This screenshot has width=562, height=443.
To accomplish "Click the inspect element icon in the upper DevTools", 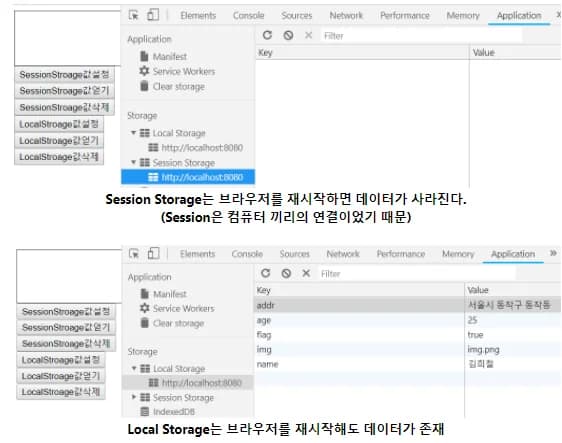I will 134,15.
